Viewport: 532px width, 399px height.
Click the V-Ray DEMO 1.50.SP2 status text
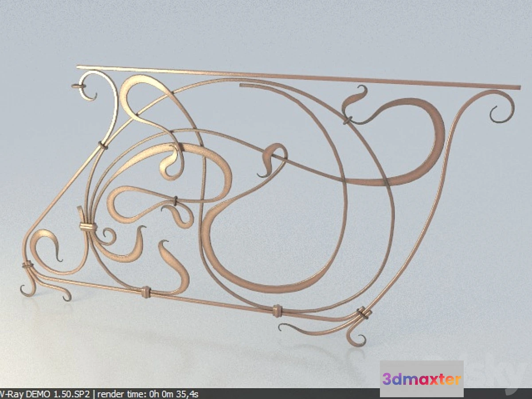tap(46, 394)
